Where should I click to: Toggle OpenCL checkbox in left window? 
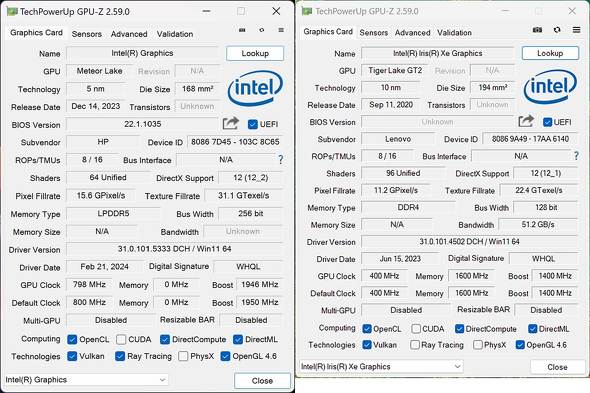[x=72, y=340]
